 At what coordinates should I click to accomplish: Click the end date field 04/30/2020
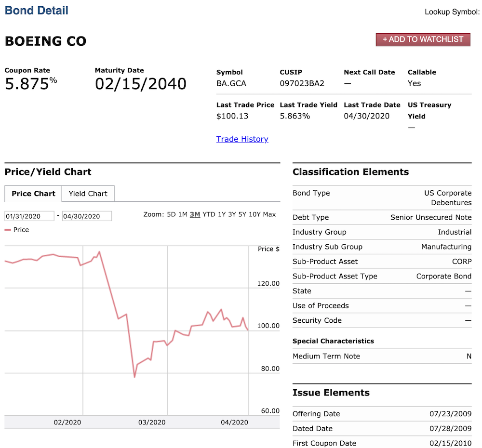(87, 216)
